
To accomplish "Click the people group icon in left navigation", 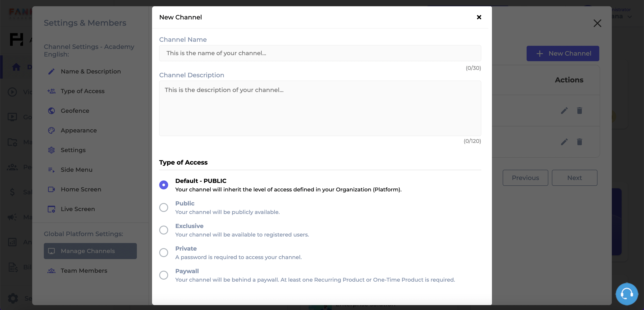I will pos(12,167).
